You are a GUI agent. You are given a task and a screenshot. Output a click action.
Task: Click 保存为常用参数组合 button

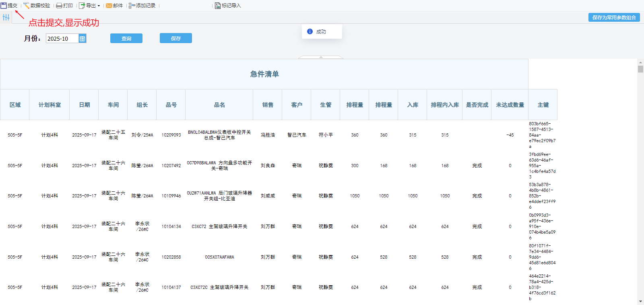point(614,17)
